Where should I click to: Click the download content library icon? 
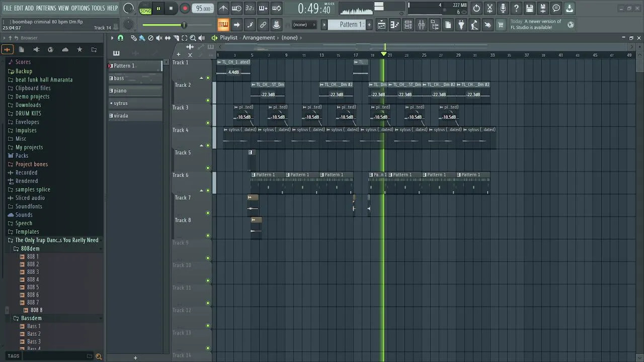point(570,8)
